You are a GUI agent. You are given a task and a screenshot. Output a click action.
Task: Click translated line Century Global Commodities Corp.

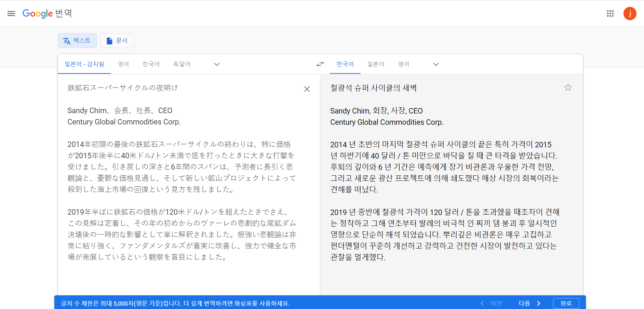point(387,122)
